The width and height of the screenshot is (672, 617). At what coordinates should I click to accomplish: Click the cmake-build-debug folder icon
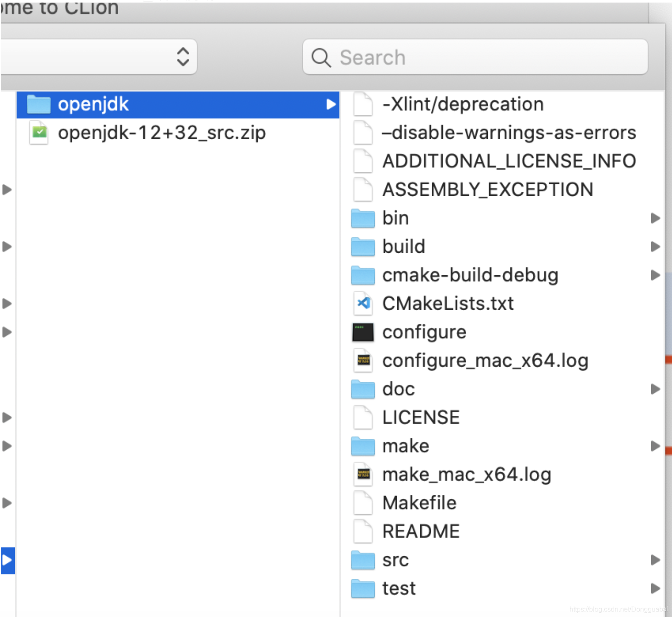pyautogui.click(x=363, y=275)
